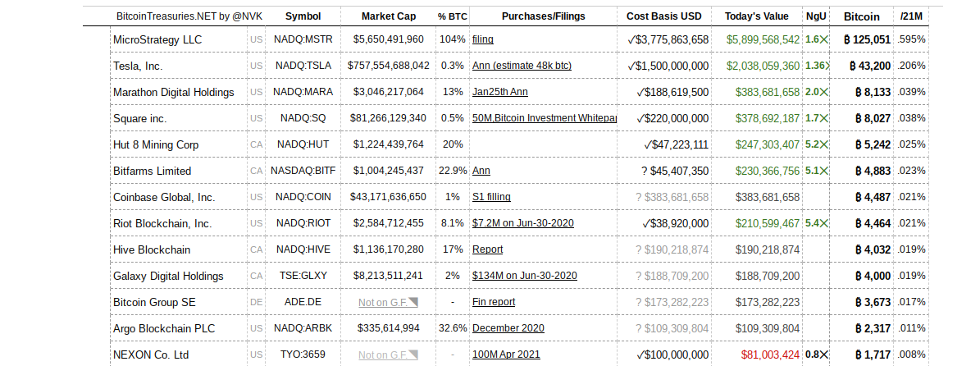Open Tesla's Ann (estimate 48k btc) link
Viewport: 980px width, 366px height.
click(x=522, y=66)
